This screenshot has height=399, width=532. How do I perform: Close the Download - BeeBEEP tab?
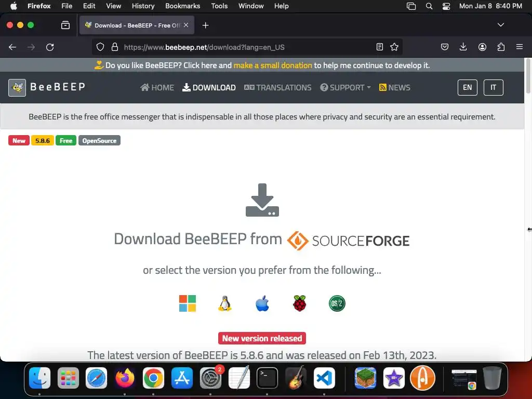[x=186, y=25]
